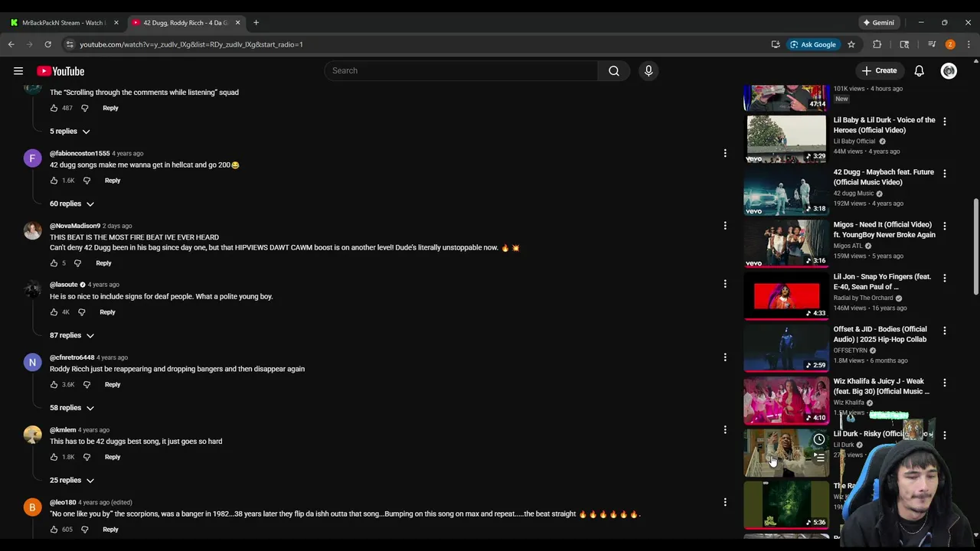This screenshot has height=551, width=980.
Task: Dislike the comment by @fabioncoston1555
Action: pos(87,181)
